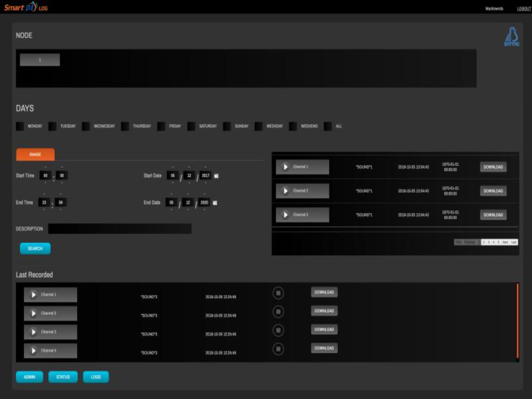Screen dimensions: 532x399
Task: Download Channel 3 from the search results
Action: tap(493, 215)
